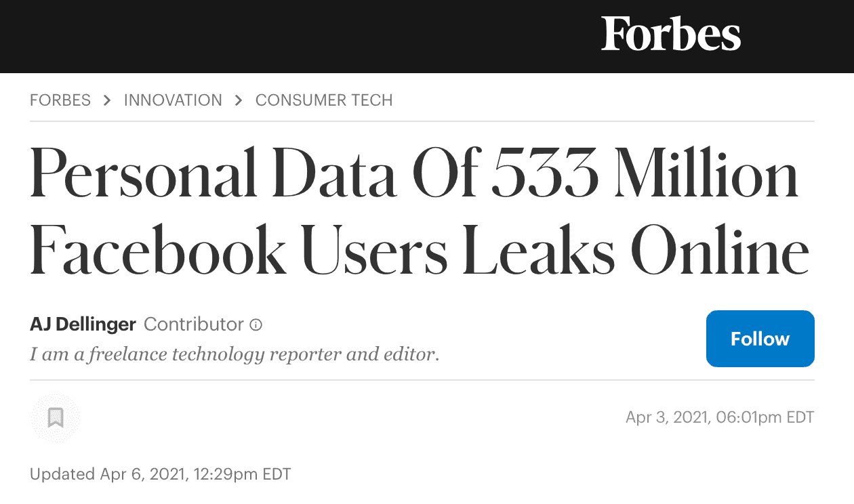Click the Apr 3, 2021 publish timestamp
This screenshot has height=504, width=854.
tap(719, 417)
